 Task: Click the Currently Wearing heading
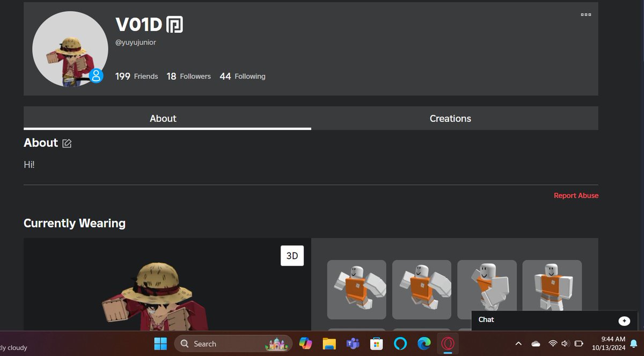pos(75,223)
